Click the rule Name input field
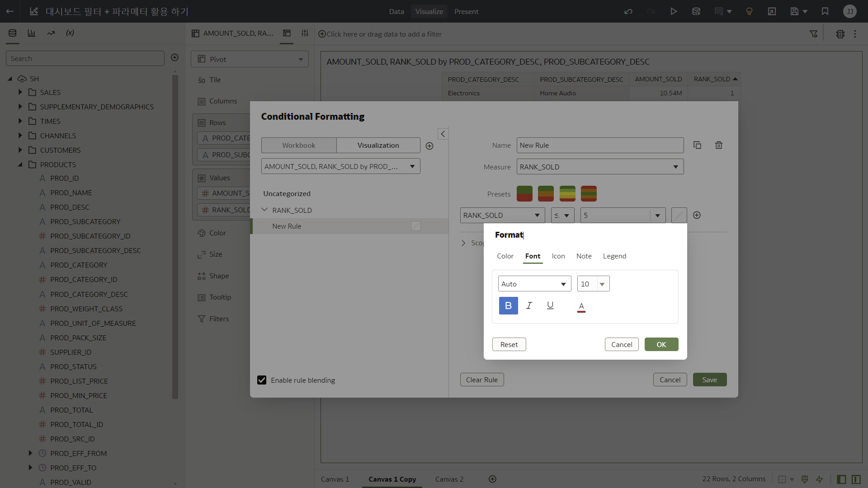 (x=600, y=145)
